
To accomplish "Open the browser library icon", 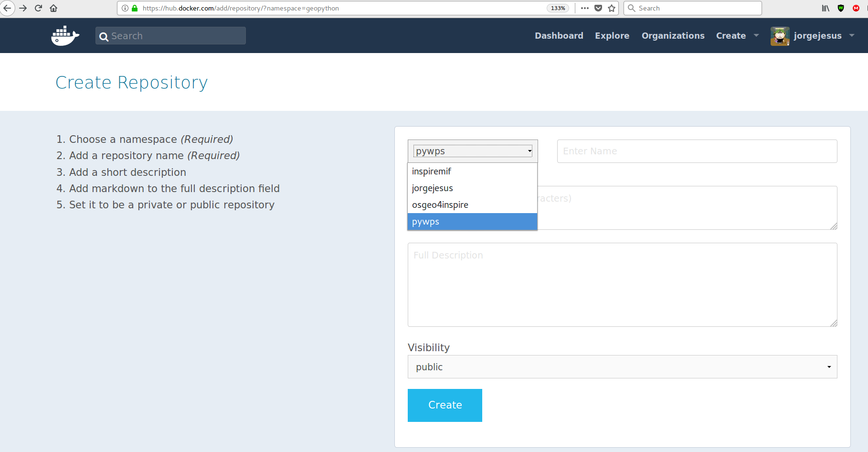I will (826, 8).
